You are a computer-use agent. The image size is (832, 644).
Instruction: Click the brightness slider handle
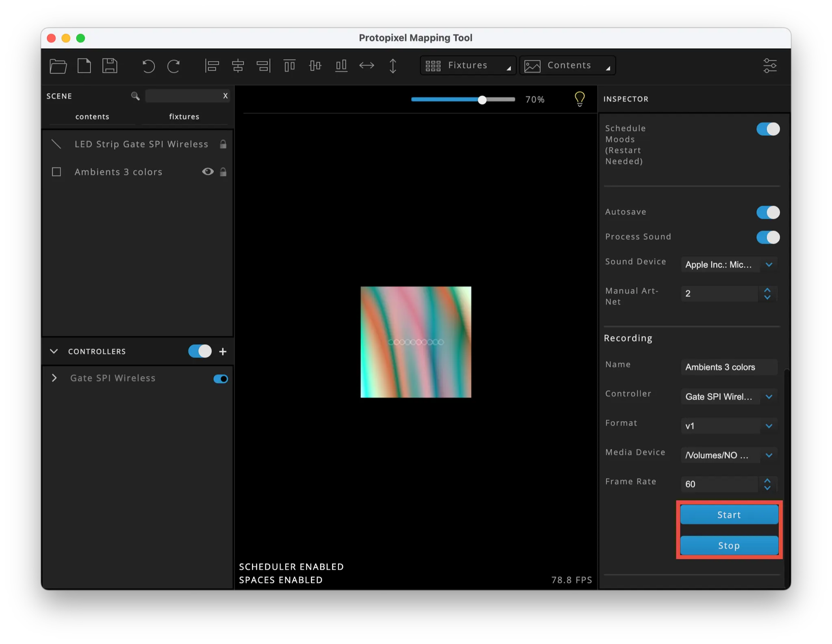(482, 100)
